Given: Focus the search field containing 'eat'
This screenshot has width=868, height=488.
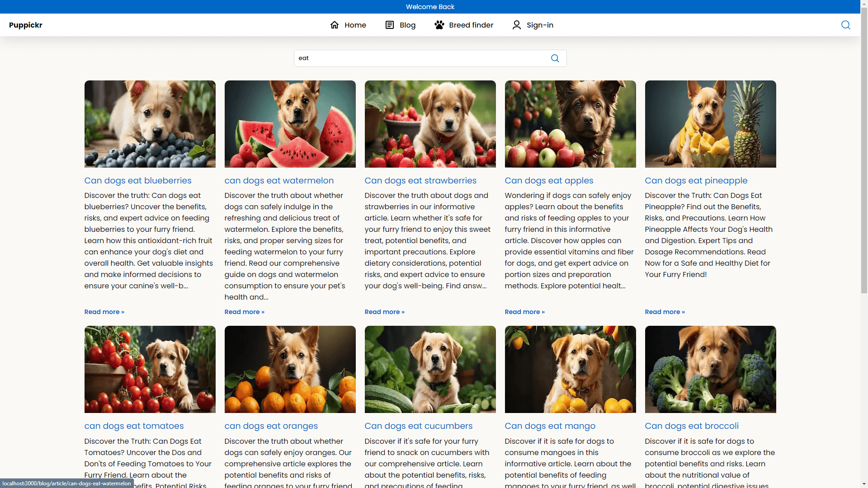Looking at the screenshot, I should [x=420, y=58].
